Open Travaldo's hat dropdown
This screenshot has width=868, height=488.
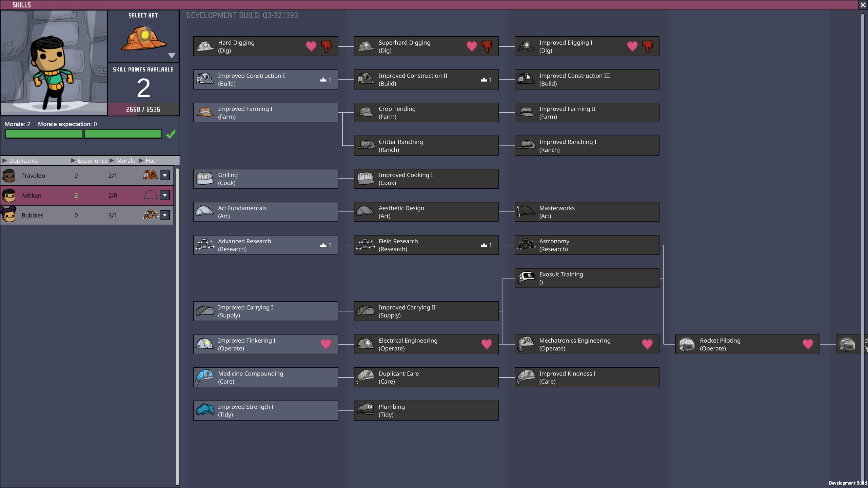[165, 176]
